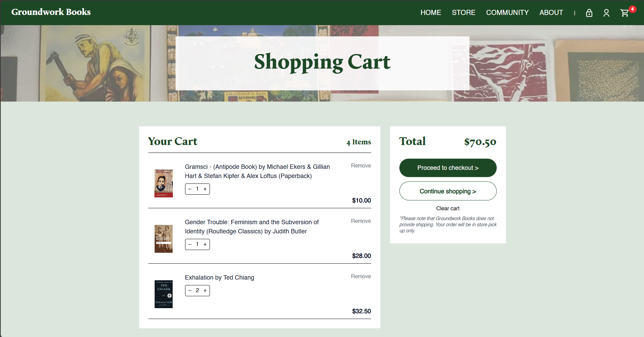Open the user account icon
Image resolution: width=644 pixels, height=337 pixels.
[x=606, y=13]
